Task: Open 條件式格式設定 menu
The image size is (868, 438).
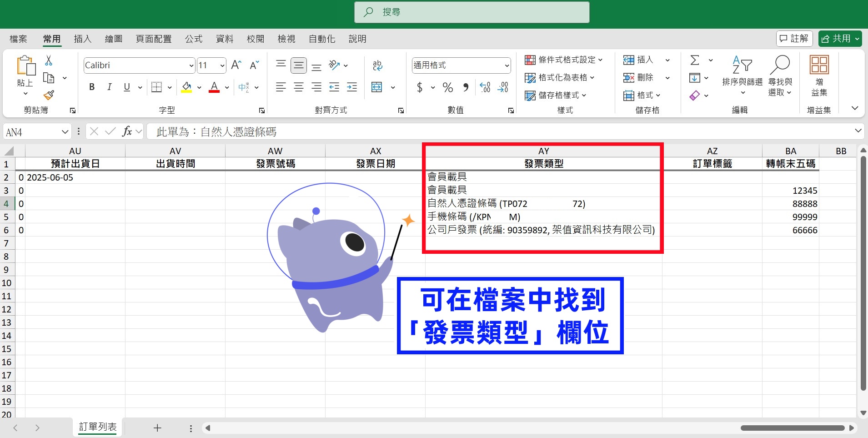Action: click(x=563, y=60)
